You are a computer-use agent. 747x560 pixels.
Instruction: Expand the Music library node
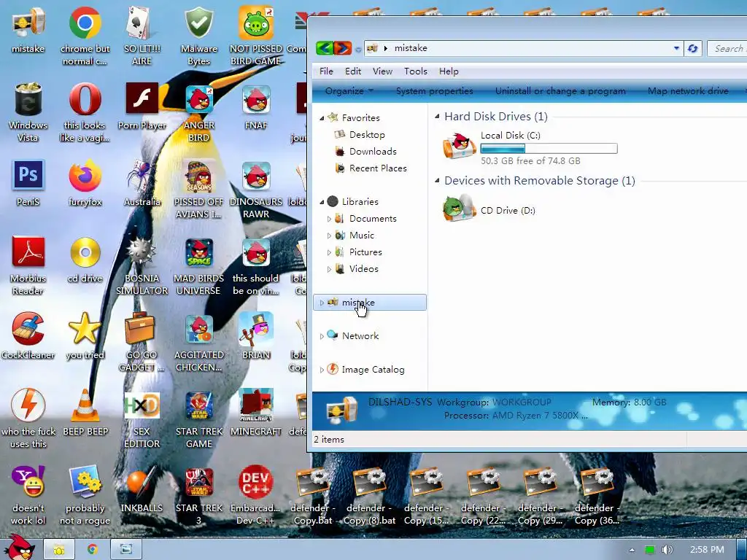coord(329,236)
